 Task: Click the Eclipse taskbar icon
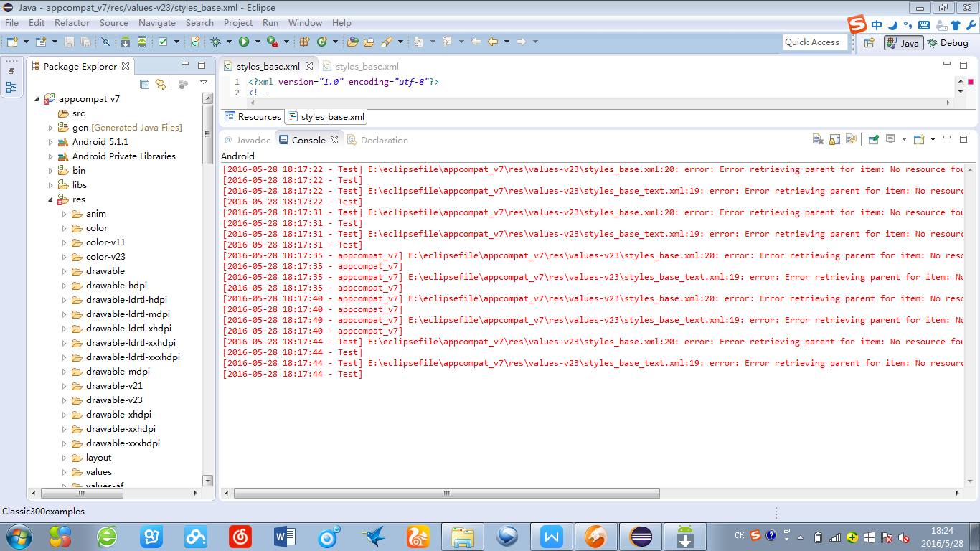point(641,537)
